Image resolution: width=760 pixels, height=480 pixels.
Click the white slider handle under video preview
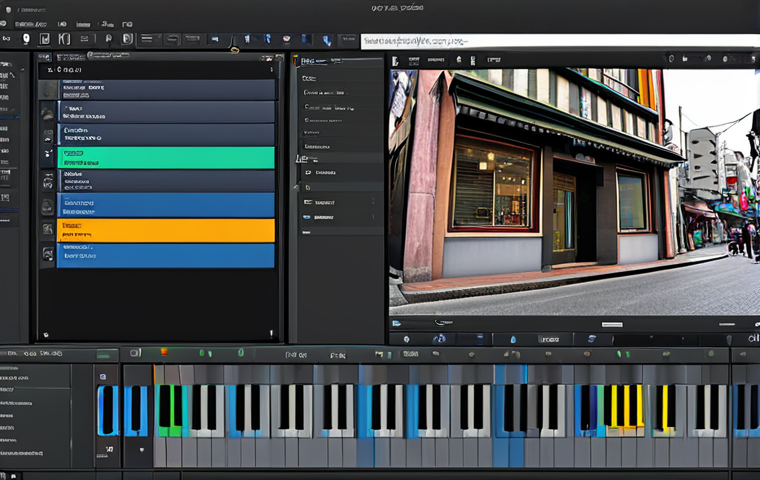612,324
